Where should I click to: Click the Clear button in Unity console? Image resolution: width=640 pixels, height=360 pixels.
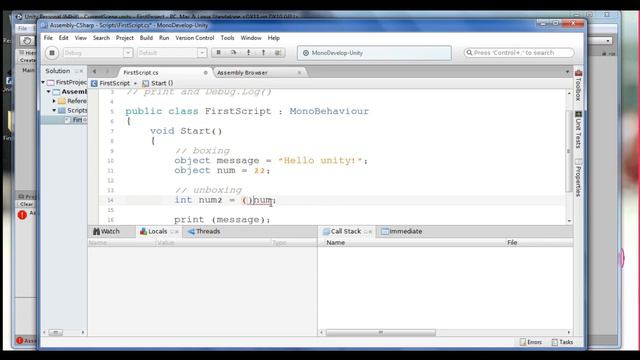[x=27, y=204]
